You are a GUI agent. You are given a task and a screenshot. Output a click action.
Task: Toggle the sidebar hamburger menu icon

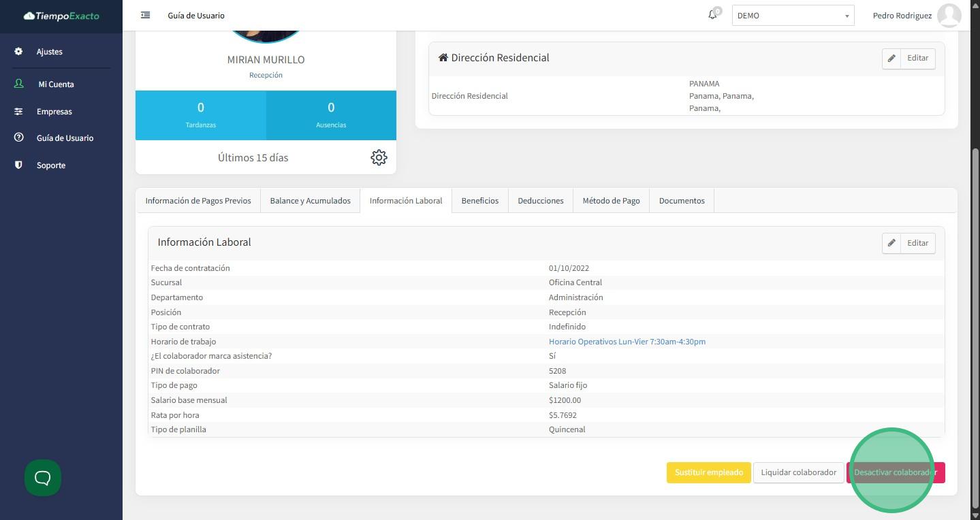click(x=145, y=15)
